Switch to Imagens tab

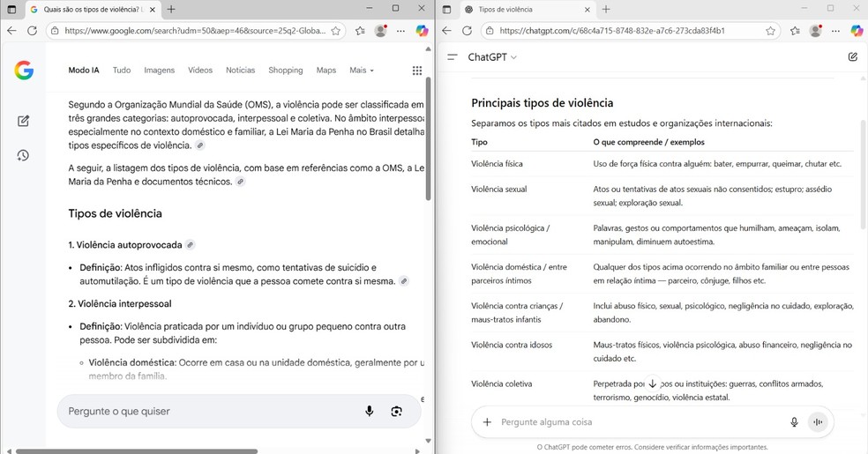click(160, 71)
